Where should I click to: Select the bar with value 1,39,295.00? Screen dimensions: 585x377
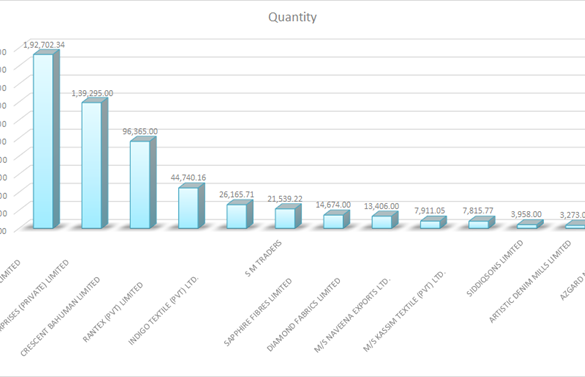[x=94, y=163]
